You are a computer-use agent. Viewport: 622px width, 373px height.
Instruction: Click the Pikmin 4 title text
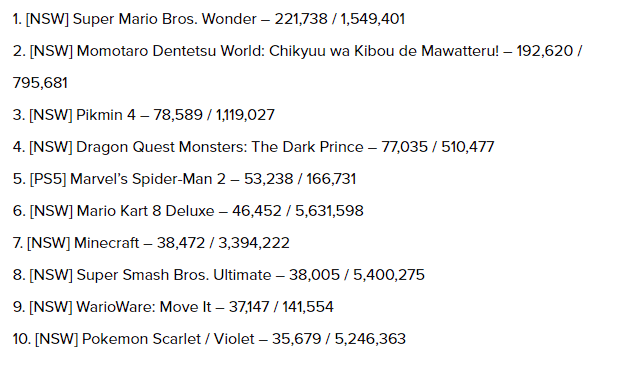coord(106,115)
